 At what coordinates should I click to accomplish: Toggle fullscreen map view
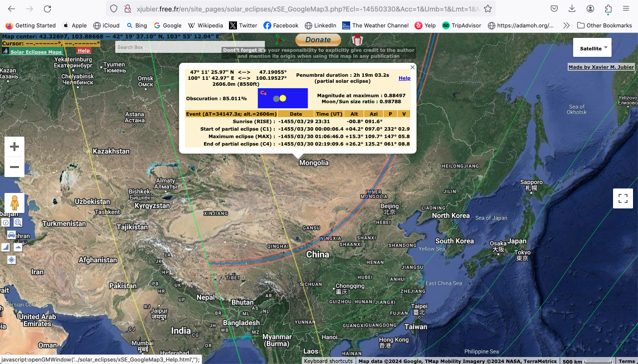623,198
